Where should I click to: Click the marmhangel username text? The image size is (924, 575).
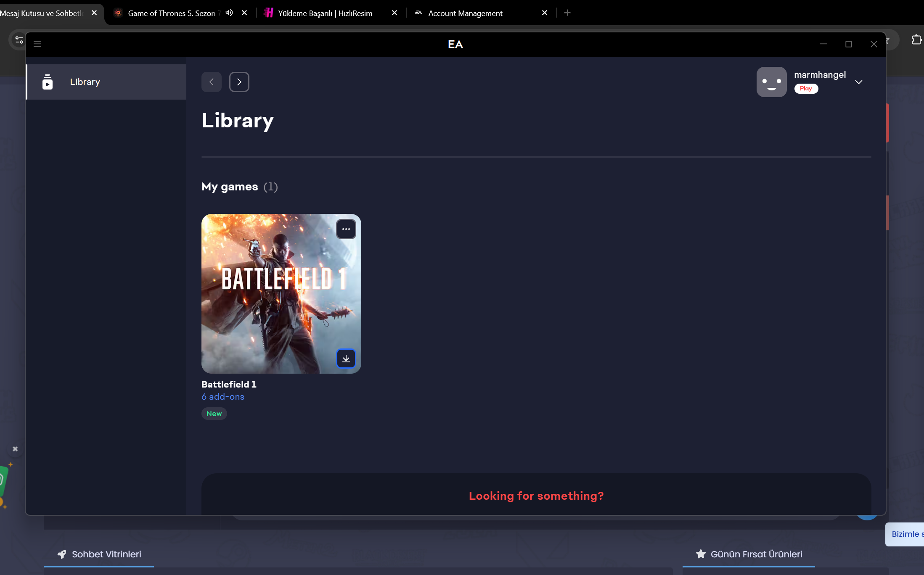820,75
